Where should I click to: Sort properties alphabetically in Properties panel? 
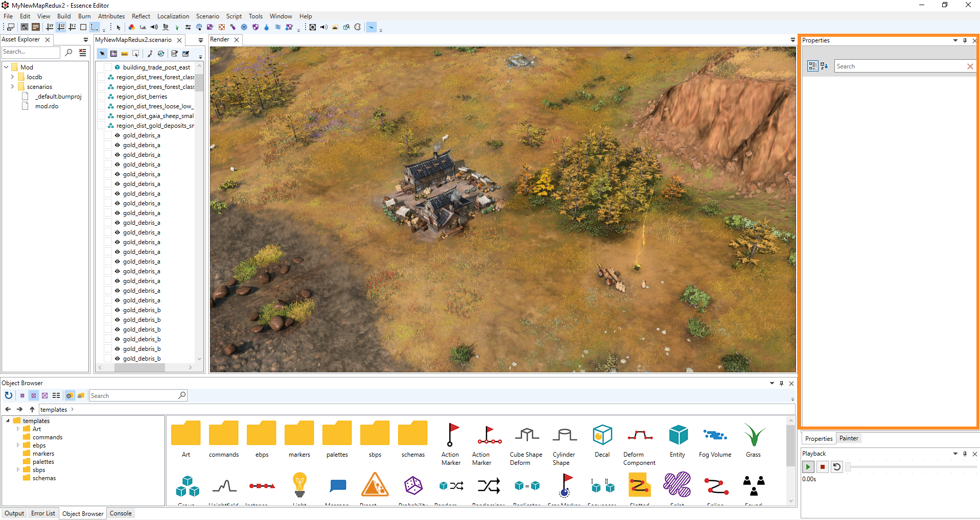tap(824, 66)
